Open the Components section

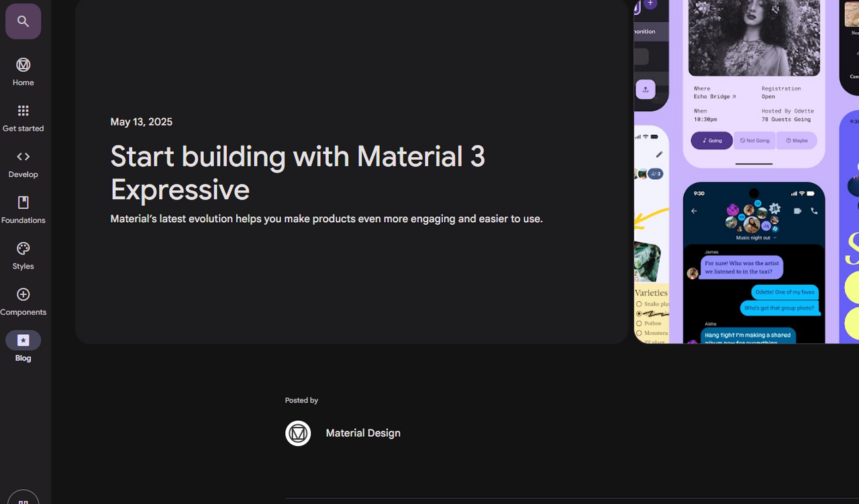pos(23,302)
